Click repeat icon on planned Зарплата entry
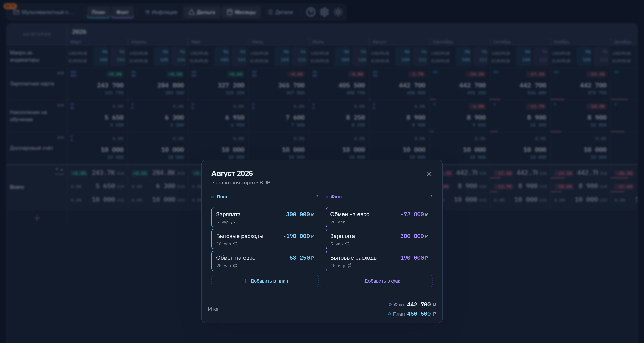644x343 pixels. point(233,222)
